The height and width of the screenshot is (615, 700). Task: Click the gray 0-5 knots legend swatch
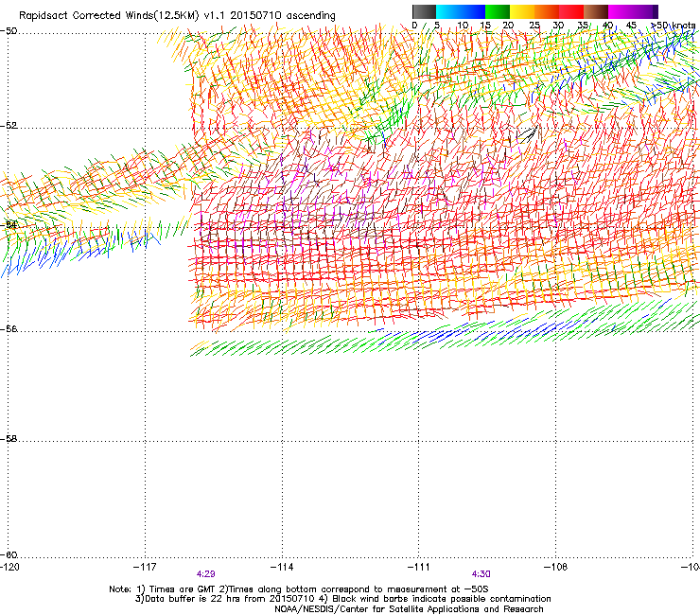[x=424, y=11]
